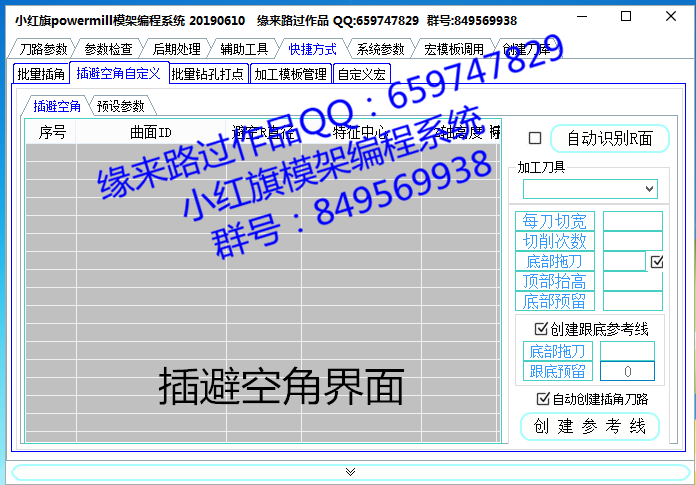This screenshot has width=696, height=485.
Task: Switch to the 参数检查 tab
Action: (108, 49)
